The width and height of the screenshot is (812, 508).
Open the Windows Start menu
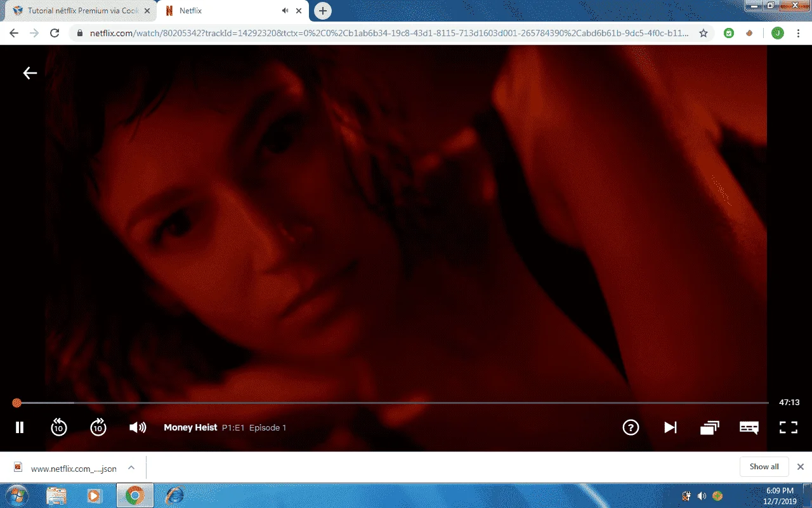[x=17, y=496]
